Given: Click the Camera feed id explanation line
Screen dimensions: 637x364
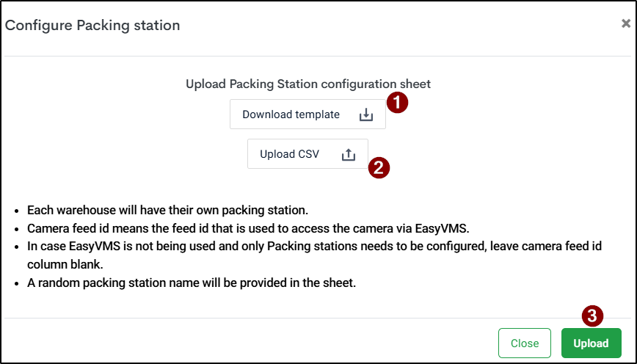Looking at the screenshot, I should coord(248,228).
